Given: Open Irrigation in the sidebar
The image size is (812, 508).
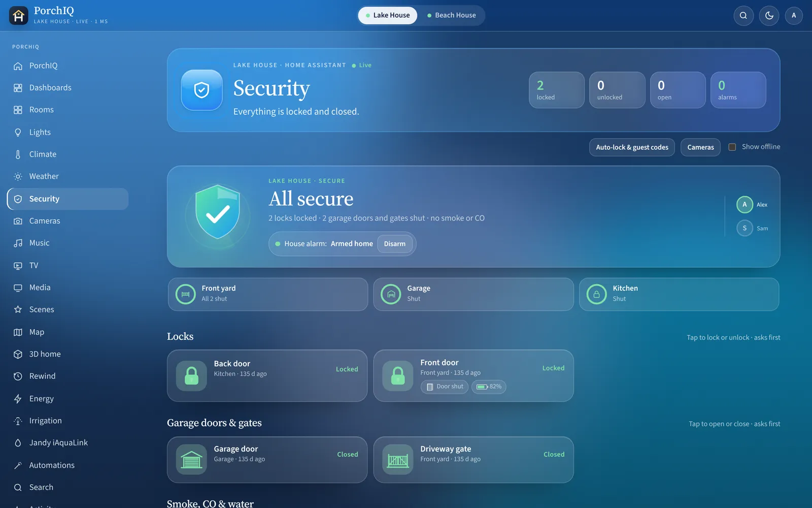Looking at the screenshot, I should (x=67, y=421).
